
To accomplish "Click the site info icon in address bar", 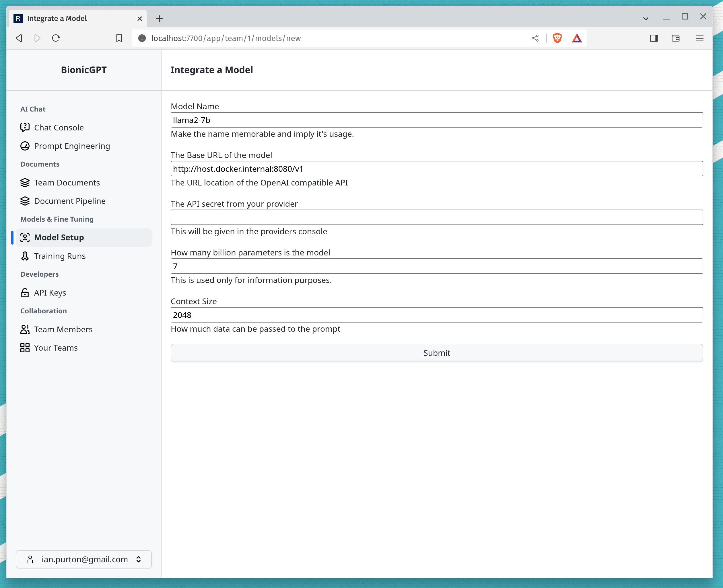I will [142, 38].
